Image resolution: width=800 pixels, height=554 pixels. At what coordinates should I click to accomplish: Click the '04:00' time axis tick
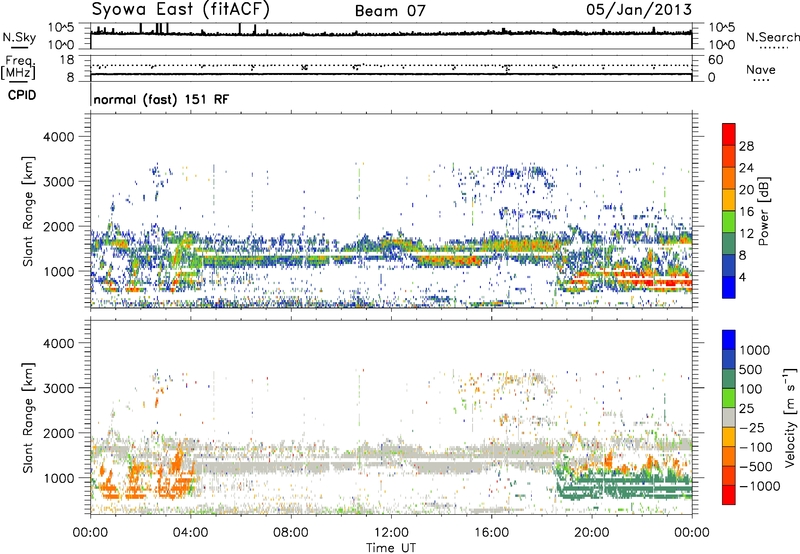tap(190, 533)
